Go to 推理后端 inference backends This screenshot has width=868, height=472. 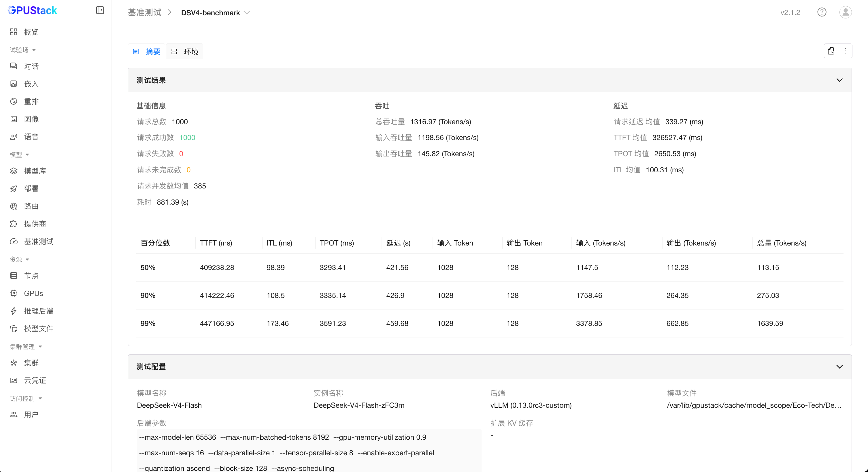[x=38, y=311]
